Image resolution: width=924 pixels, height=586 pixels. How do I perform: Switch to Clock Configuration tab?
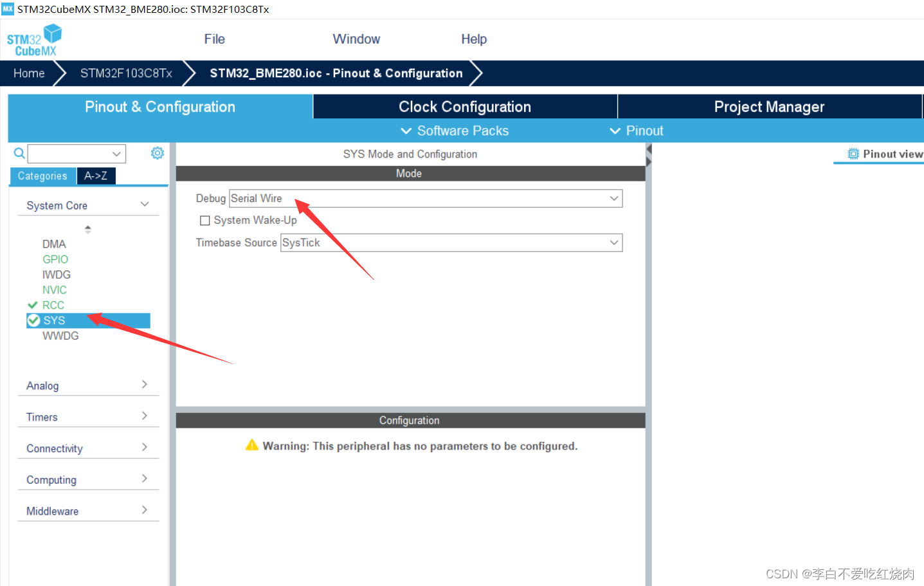(465, 107)
